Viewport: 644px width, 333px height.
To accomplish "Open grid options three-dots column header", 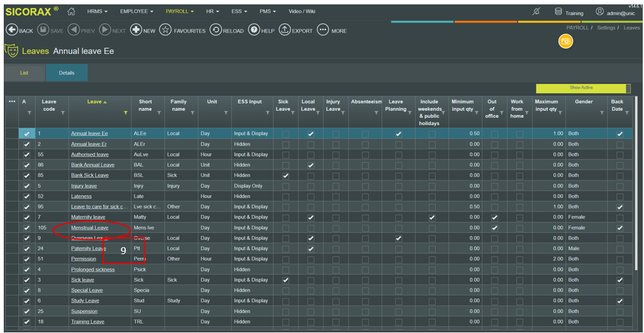I will coord(12,101).
